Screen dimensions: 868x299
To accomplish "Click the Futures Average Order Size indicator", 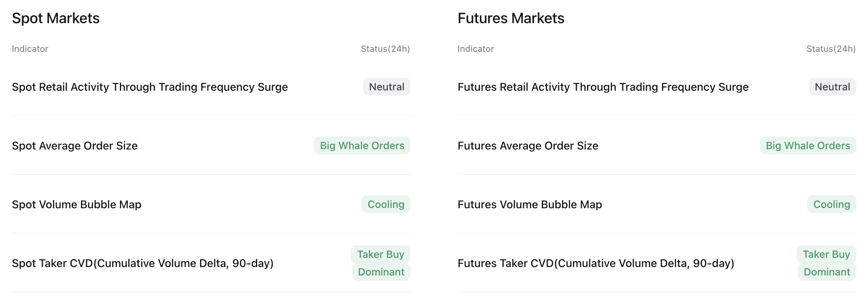I will (528, 146).
